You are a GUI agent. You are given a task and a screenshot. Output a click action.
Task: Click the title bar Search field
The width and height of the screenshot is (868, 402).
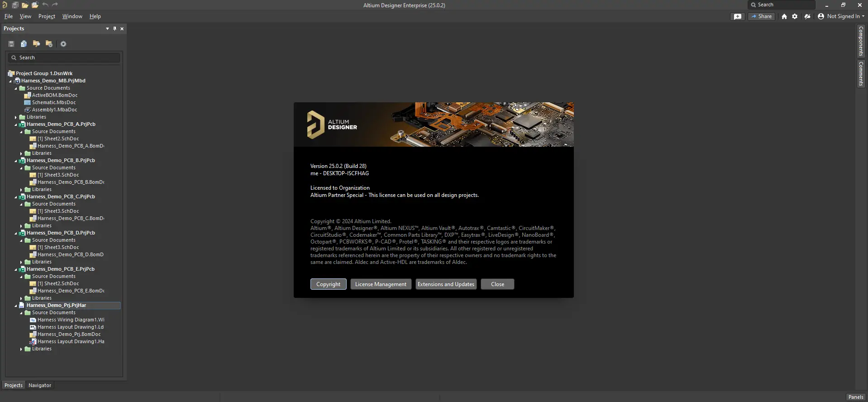(782, 5)
